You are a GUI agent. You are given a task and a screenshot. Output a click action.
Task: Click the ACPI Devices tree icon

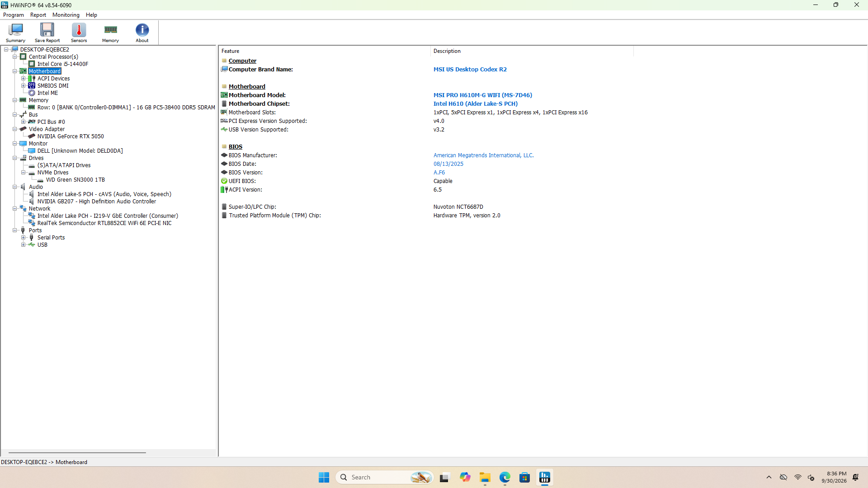(x=32, y=79)
